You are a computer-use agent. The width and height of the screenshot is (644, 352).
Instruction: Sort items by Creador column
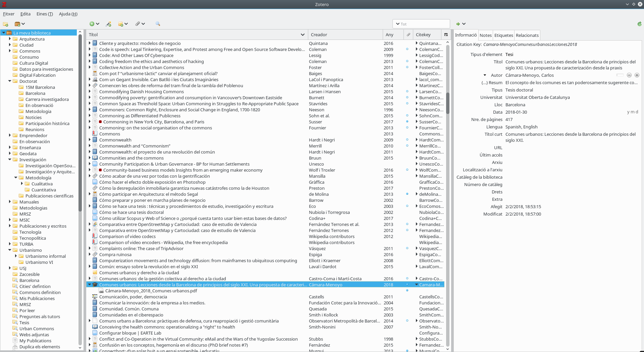click(345, 35)
